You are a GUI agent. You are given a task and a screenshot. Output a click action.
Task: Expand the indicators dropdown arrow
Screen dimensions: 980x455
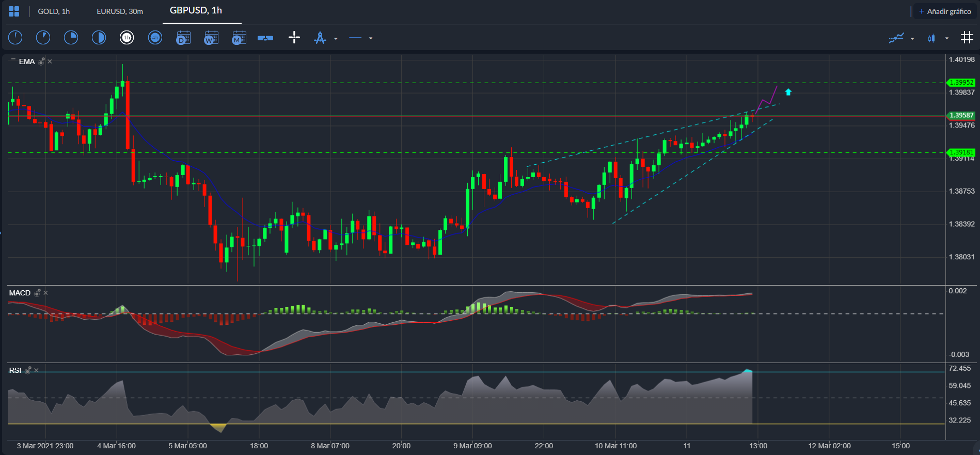pyautogui.click(x=912, y=39)
